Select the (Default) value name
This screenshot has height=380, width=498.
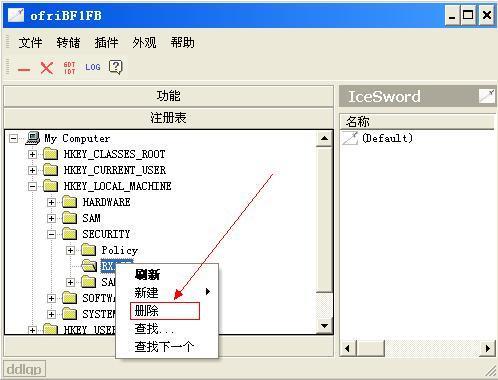pyautogui.click(x=387, y=138)
